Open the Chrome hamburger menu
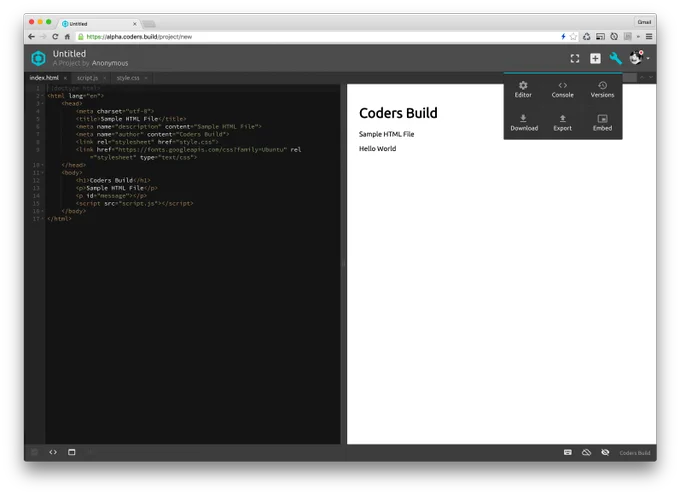Viewport: 680px width, 495px height. (649, 36)
